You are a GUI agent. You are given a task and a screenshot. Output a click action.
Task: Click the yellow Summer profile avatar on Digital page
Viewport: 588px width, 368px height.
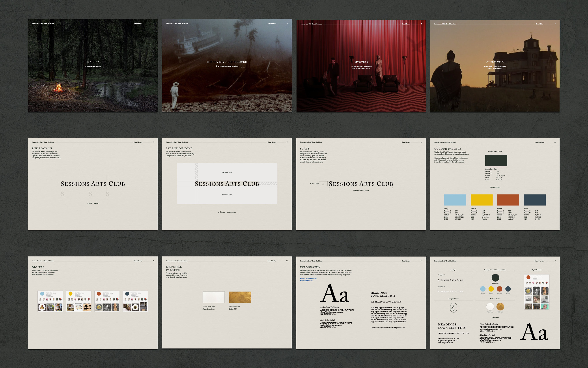(x=71, y=294)
